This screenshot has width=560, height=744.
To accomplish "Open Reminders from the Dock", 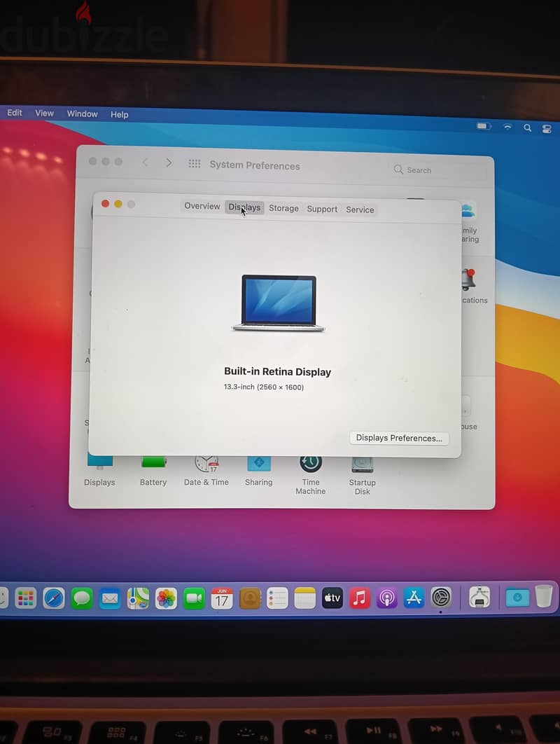I will [x=277, y=598].
